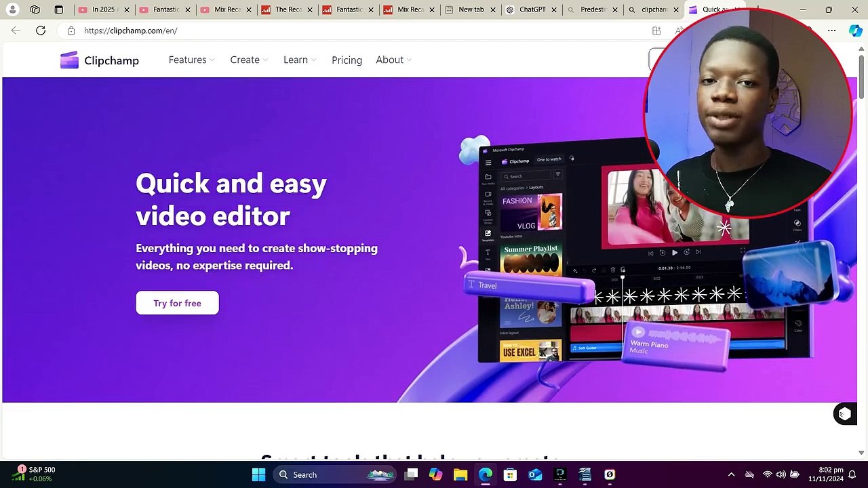Open Task View on the taskbar

tap(411, 474)
